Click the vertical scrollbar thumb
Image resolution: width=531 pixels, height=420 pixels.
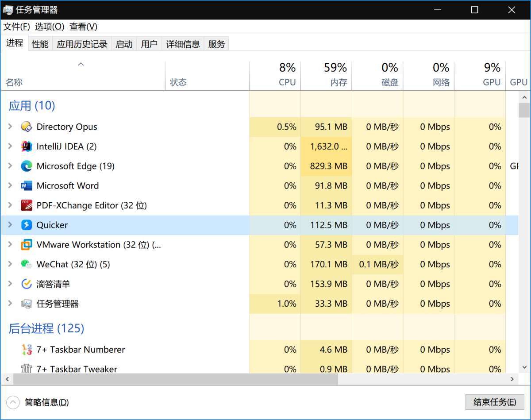(524, 110)
